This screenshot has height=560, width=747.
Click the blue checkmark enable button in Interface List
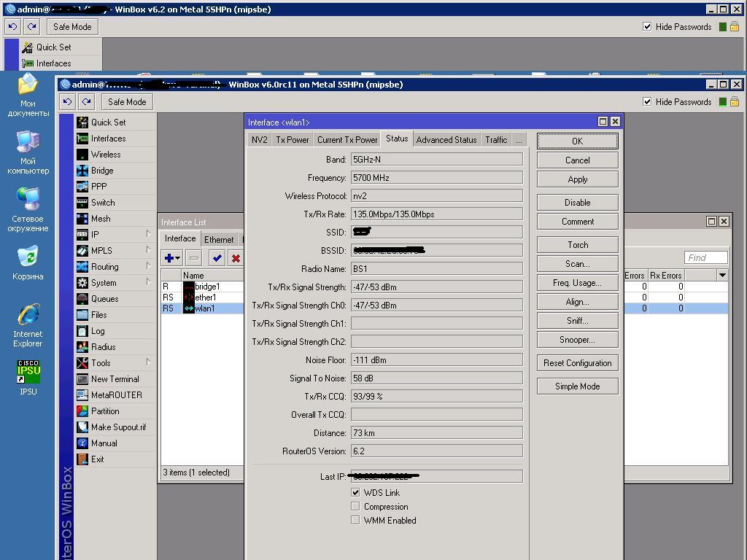pyautogui.click(x=217, y=258)
